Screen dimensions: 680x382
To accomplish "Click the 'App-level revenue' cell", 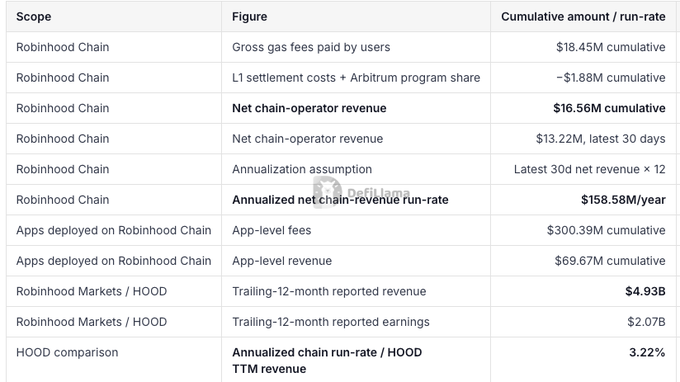I will pos(282,261).
